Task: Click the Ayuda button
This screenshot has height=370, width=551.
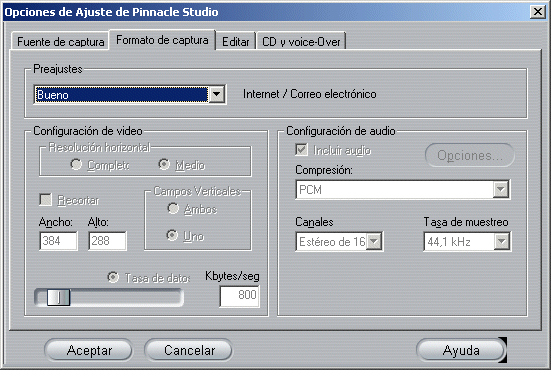Action: click(461, 350)
